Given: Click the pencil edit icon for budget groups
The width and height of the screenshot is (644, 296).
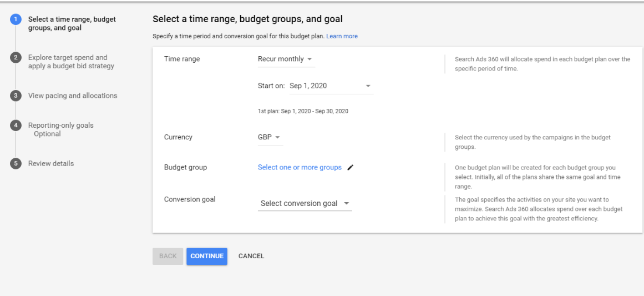Looking at the screenshot, I should 350,168.
